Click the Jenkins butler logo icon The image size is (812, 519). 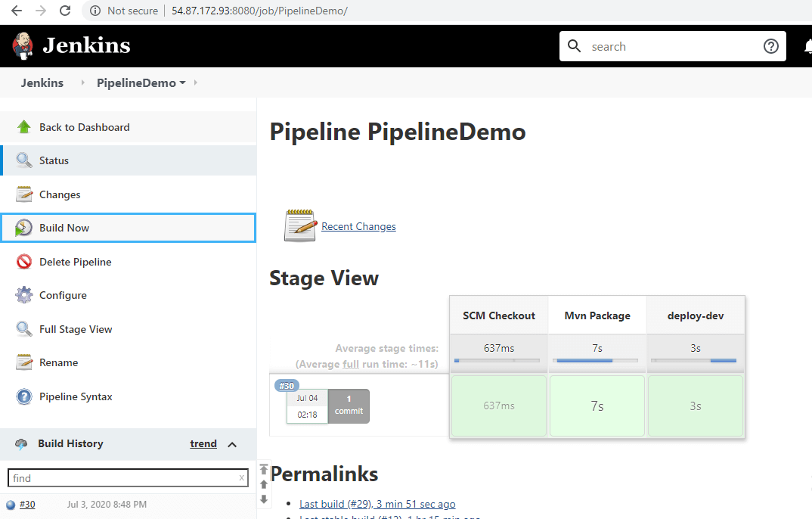[23, 45]
